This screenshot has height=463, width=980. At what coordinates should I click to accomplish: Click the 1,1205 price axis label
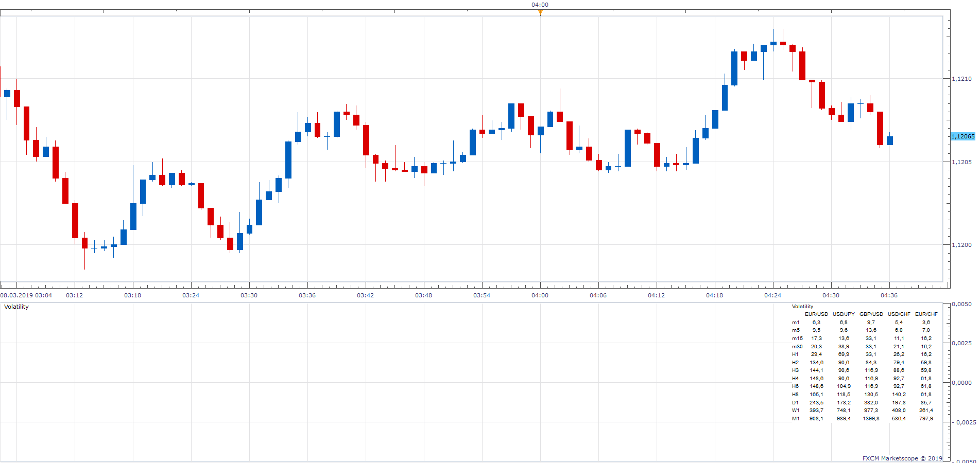[962, 162]
